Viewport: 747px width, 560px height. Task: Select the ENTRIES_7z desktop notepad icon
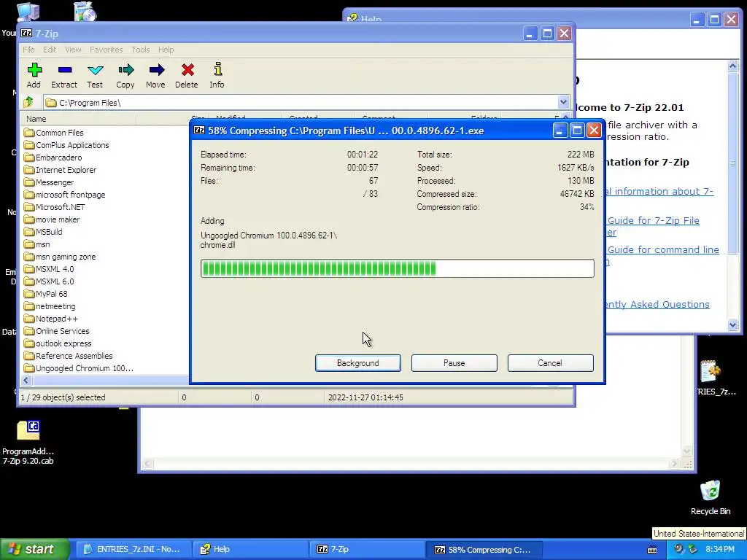coord(711,378)
